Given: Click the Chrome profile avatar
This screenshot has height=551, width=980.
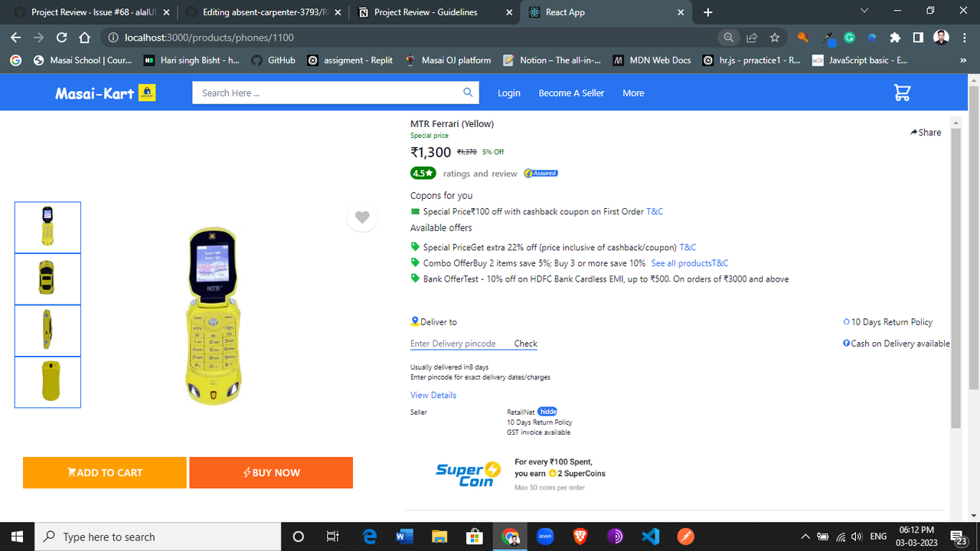Looking at the screenshot, I should pos(942,37).
